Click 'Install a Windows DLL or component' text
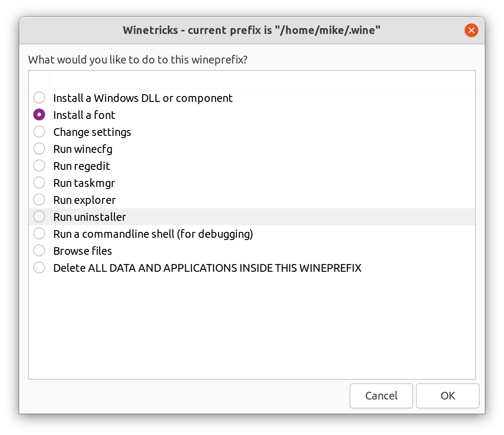 point(143,98)
